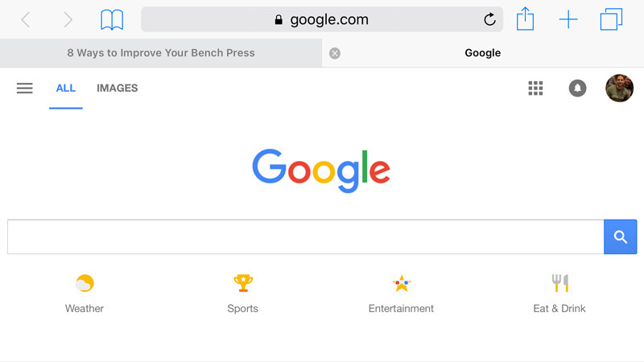Open the Google hamburger menu
Image resolution: width=644 pixels, height=362 pixels.
[25, 88]
